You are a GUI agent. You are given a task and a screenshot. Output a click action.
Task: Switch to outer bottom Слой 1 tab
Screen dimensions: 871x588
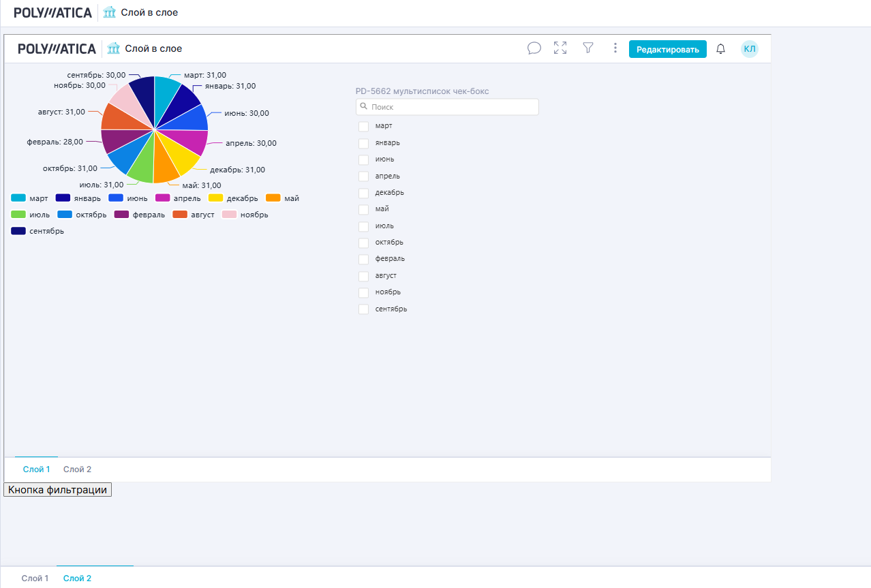tap(35, 578)
